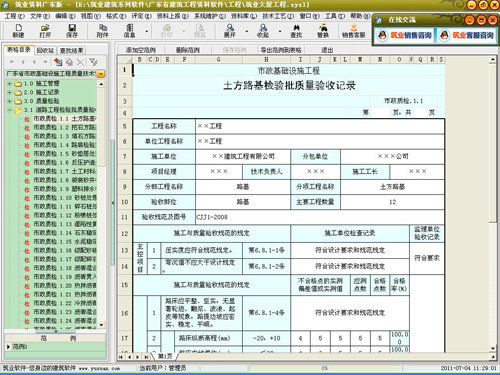The width and height of the screenshot is (500, 375).
Task: Click the 展开 (Expand) toolbar icon
Action: pos(230,31)
